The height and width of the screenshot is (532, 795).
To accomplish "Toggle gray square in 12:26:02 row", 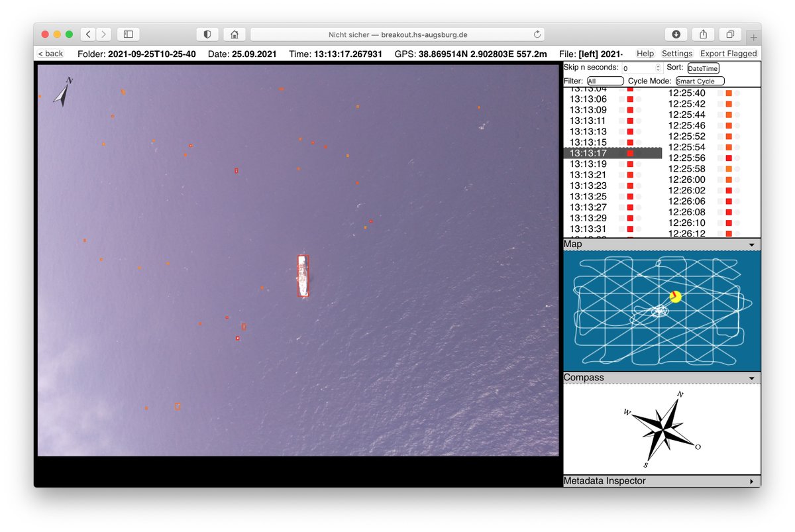I will tap(720, 191).
